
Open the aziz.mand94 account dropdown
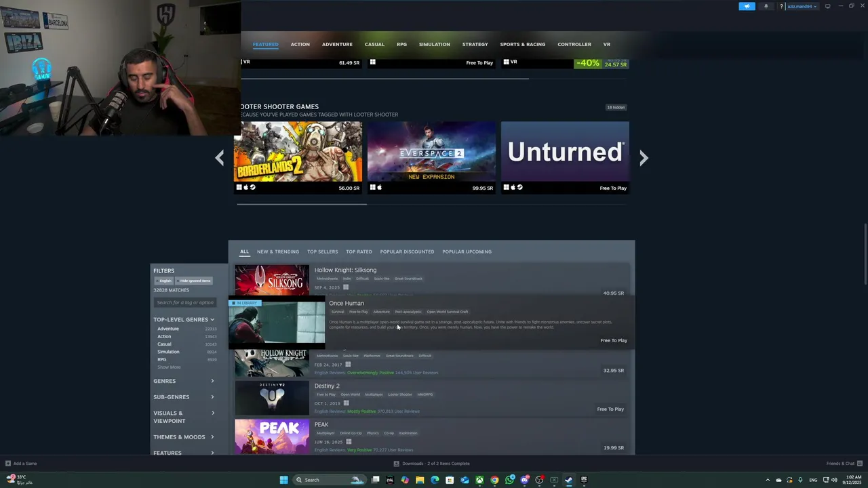click(802, 6)
